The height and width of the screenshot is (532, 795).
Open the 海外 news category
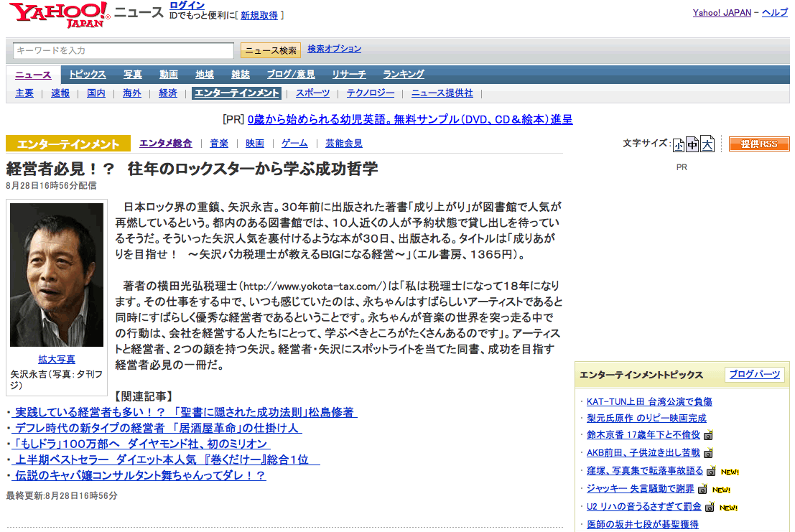132,93
